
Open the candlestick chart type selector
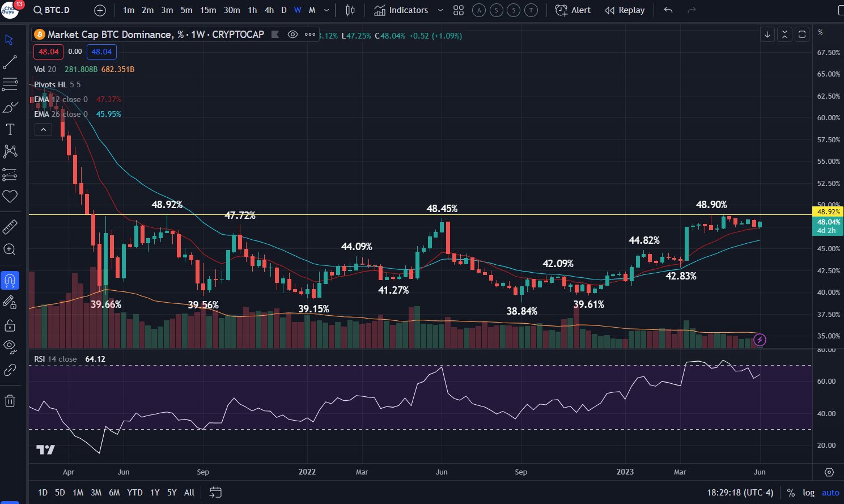pos(350,10)
